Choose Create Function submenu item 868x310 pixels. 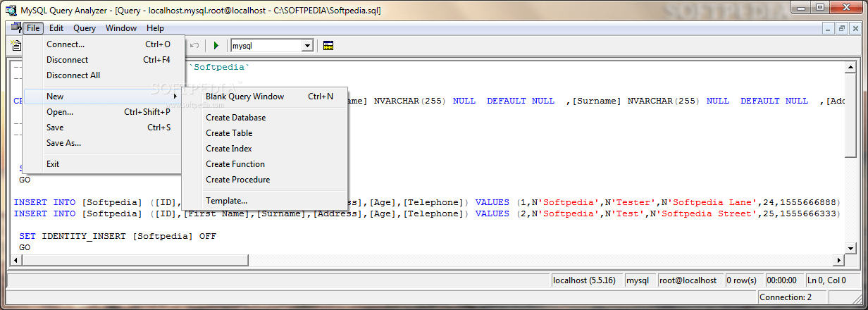(x=265, y=164)
